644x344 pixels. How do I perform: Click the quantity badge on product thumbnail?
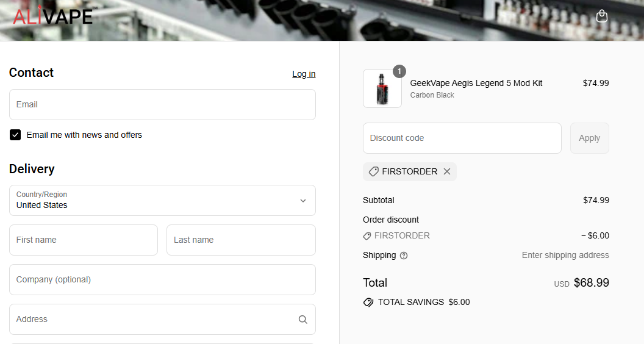(399, 71)
